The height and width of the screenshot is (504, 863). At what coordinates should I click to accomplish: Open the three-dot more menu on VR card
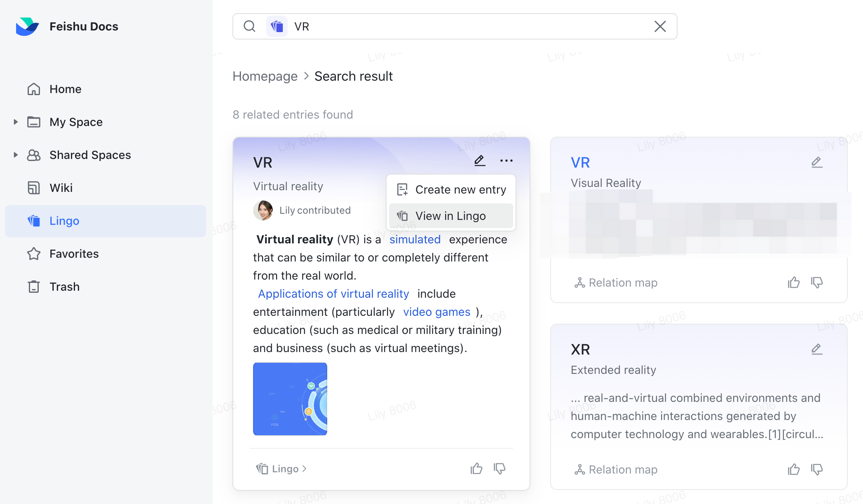[506, 161]
